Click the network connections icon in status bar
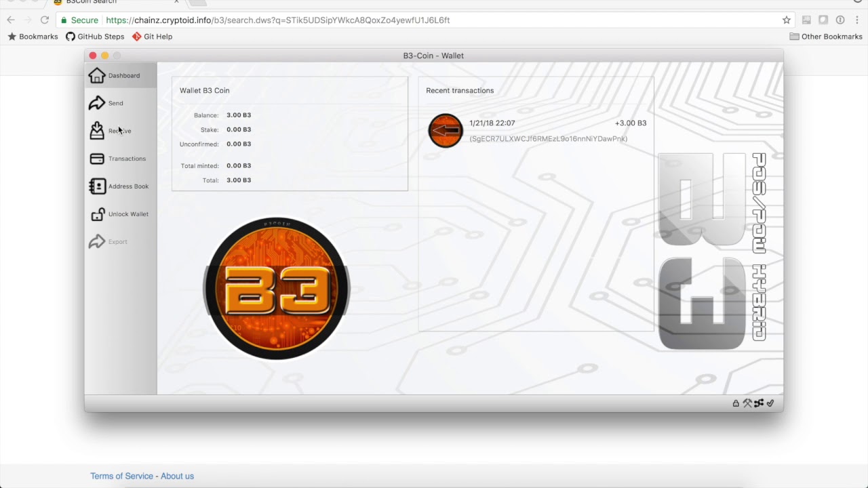 pyautogui.click(x=759, y=403)
